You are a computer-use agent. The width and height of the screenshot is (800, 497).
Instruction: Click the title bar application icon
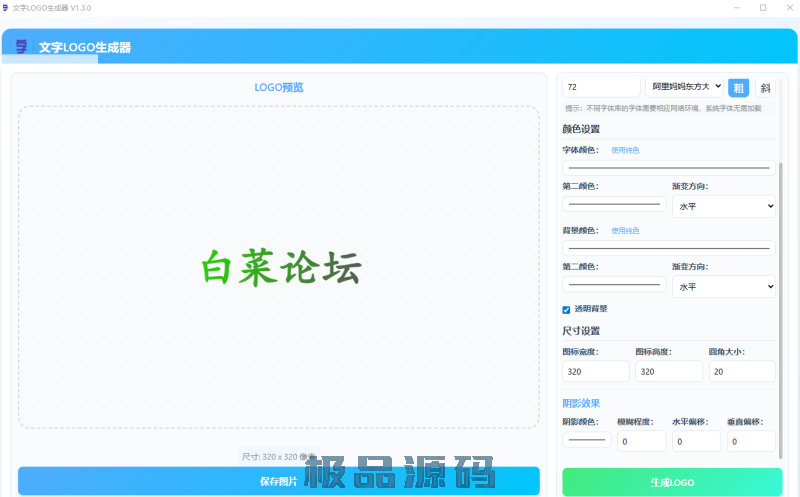click(x=6, y=7)
